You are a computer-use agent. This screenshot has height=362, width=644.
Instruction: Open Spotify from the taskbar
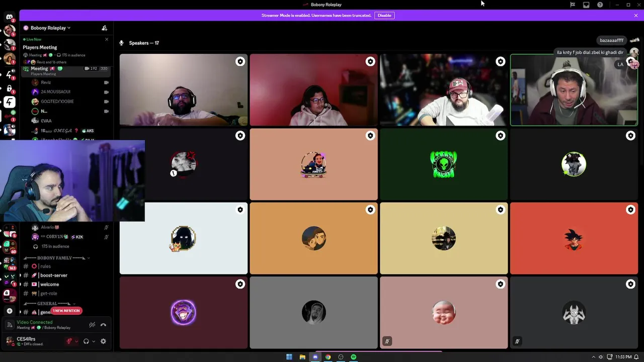click(x=354, y=357)
